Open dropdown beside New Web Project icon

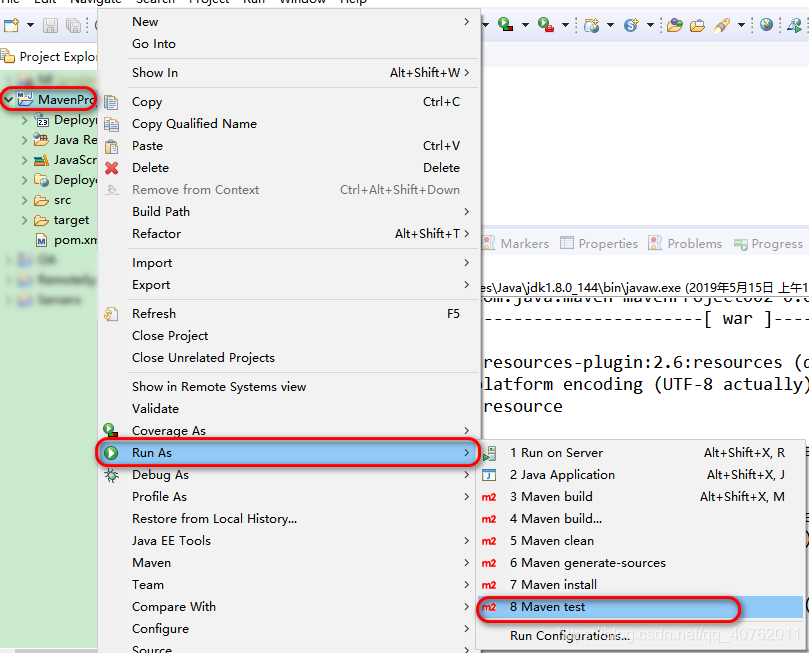point(610,25)
